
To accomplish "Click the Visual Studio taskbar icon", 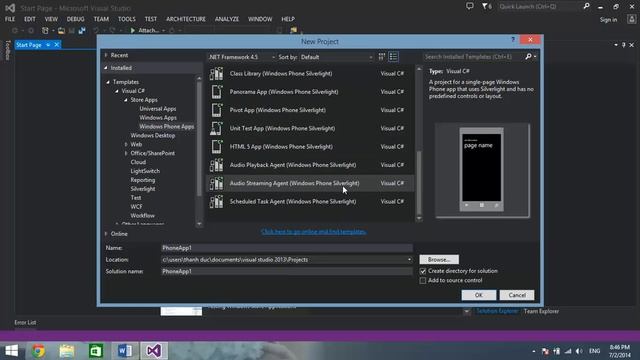I will pos(154,351).
